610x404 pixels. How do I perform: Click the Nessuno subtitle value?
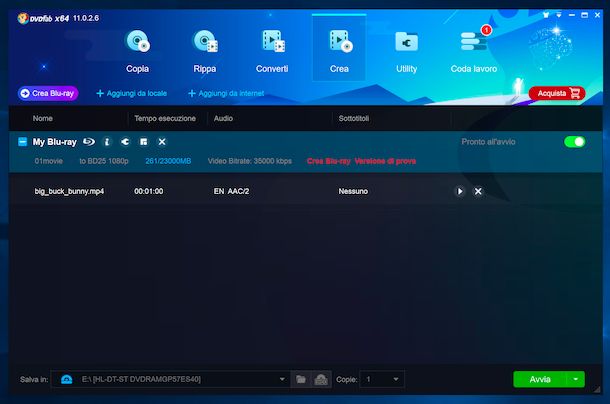click(353, 191)
